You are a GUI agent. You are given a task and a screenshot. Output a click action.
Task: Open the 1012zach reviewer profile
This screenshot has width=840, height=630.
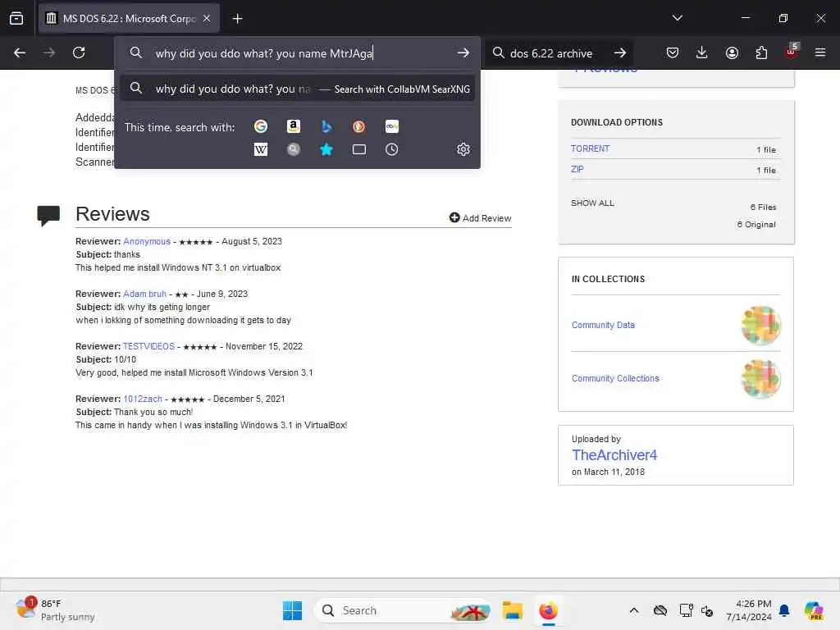point(143,399)
